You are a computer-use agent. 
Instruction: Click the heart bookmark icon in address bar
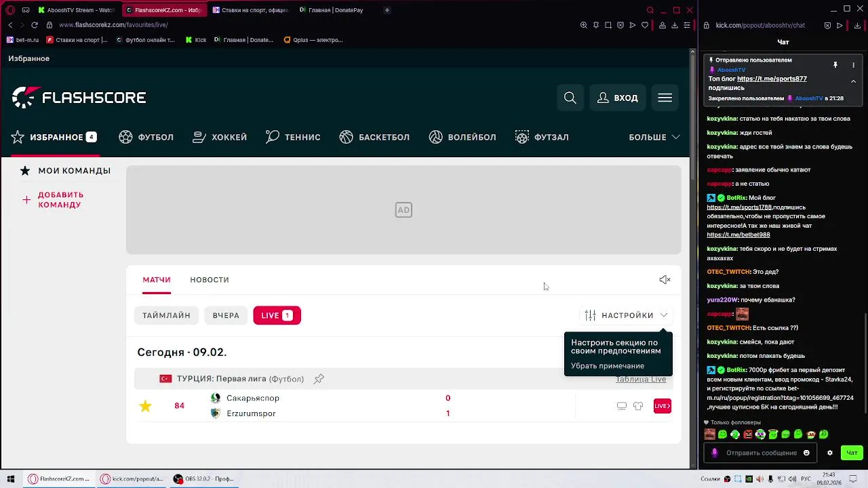(x=645, y=25)
